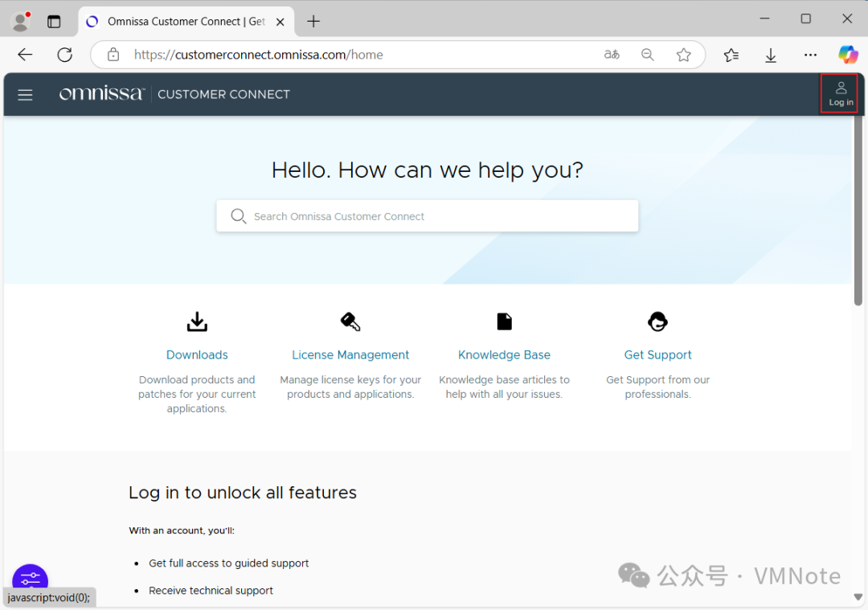
Task: Open the Copilot sidebar icon
Action: click(x=848, y=54)
